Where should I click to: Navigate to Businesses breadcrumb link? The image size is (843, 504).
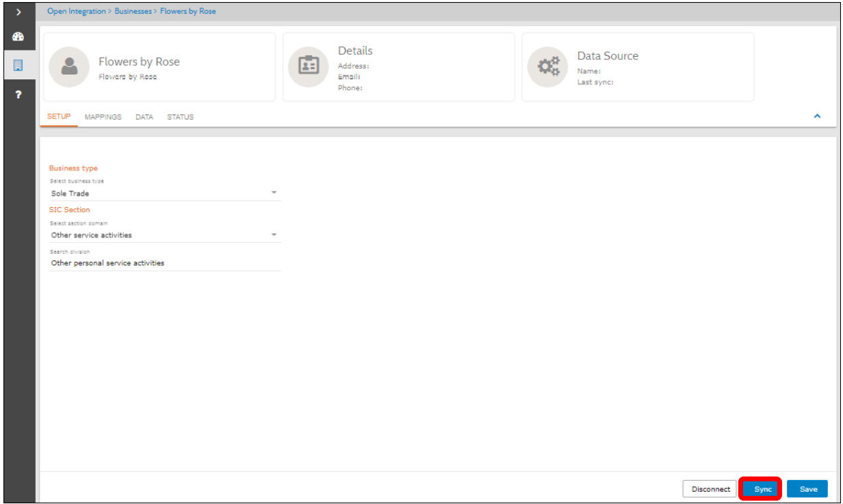click(133, 12)
